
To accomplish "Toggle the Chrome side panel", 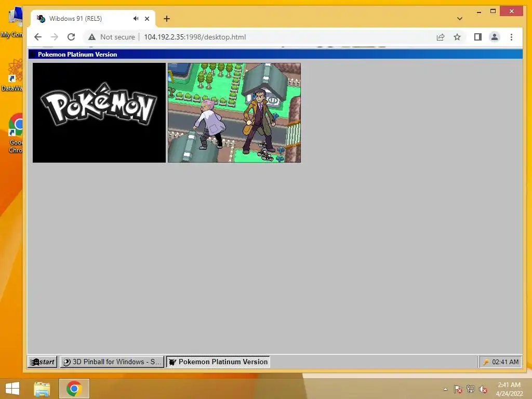I will click(478, 37).
